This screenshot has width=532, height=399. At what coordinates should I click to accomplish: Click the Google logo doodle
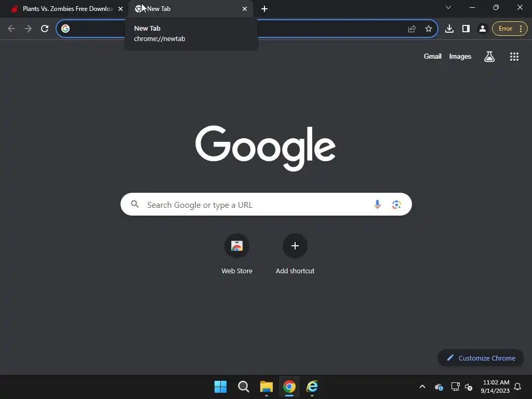265,148
